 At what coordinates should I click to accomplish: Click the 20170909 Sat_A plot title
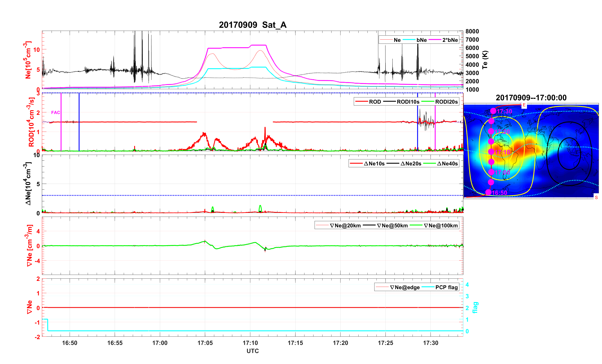(252, 25)
